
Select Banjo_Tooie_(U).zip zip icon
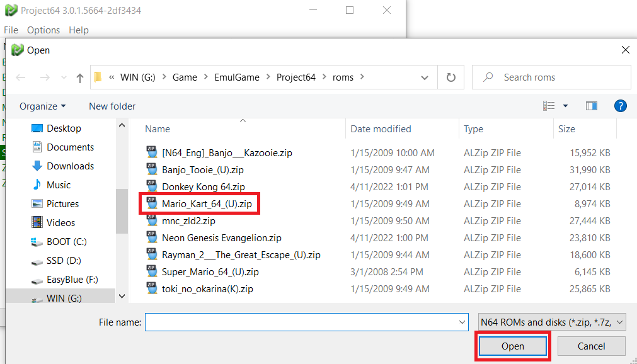[x=152, y=169]
